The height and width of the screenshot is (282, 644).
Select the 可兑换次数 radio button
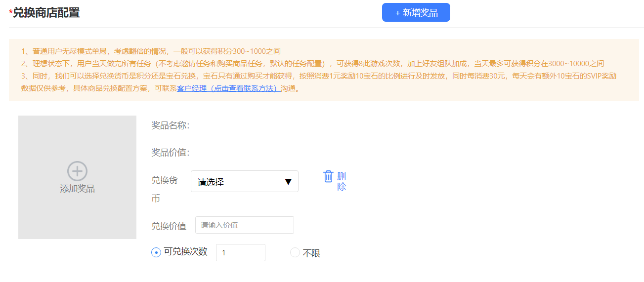[x=156, y=252]
